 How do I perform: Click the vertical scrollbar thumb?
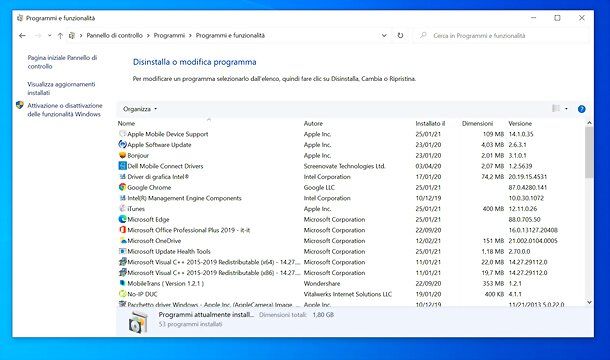pos(589,152)
